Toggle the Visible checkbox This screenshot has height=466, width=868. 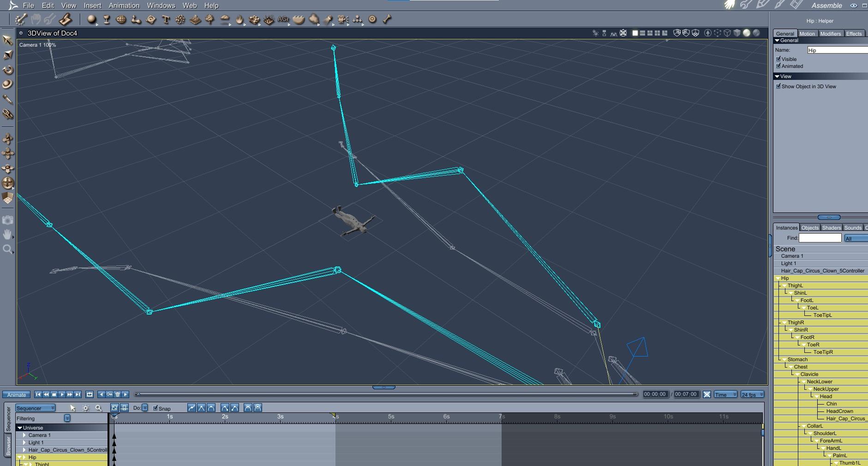pos(778,59)
